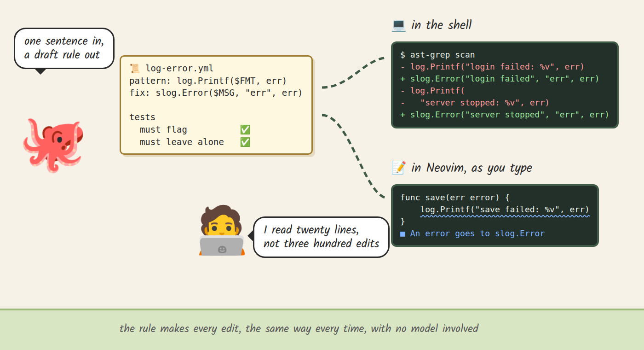Screen dimensions: 644x350
Task: Click the 'func save(err error) {' line
Action: click(x=455, y=198)
